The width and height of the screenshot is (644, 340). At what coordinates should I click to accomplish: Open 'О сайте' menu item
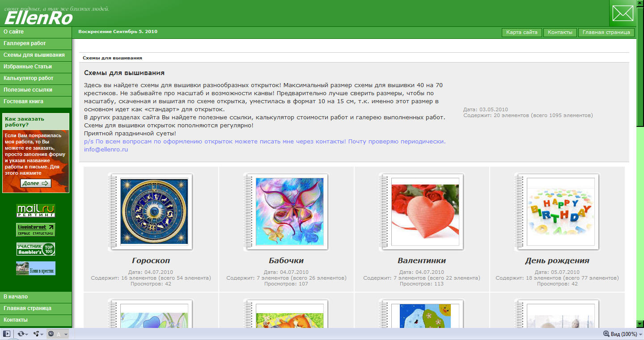click(x=36, y=32)
